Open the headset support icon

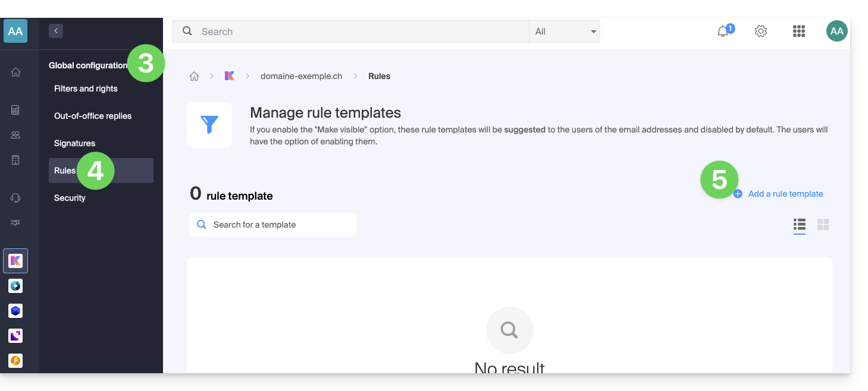[15, 198]
